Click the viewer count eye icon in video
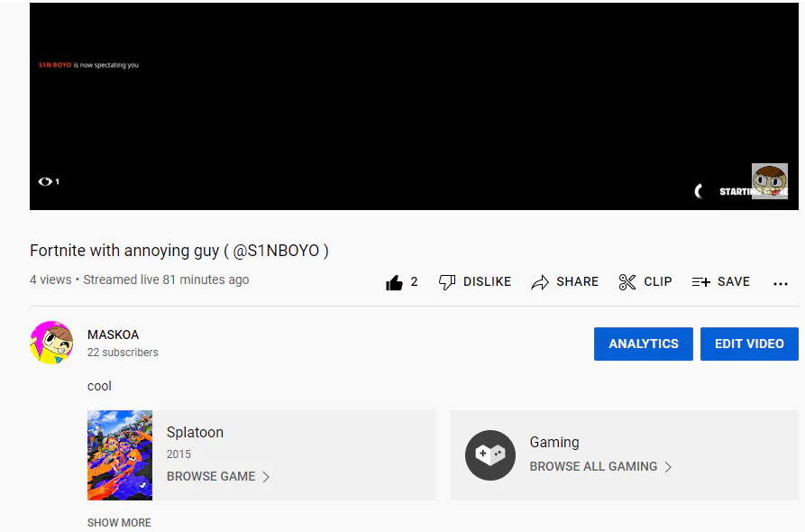Viewport: 805px width, 532px height. (x=45, y=181)
